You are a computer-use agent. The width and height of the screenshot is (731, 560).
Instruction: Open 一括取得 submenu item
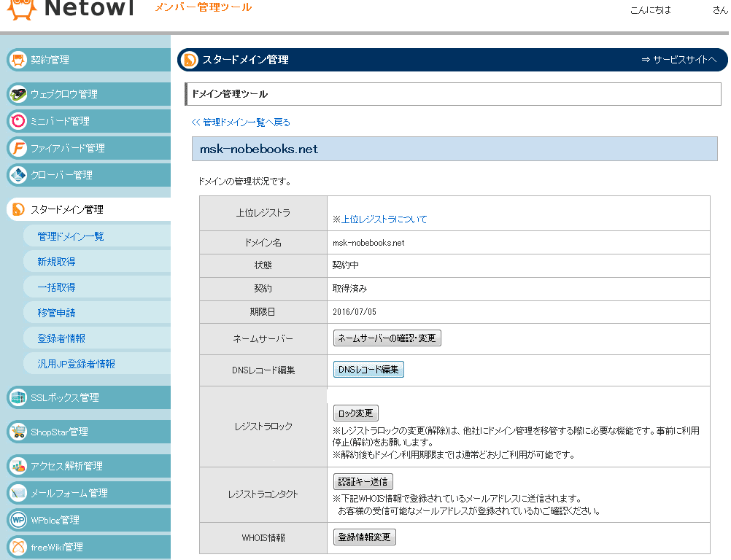click(x=97, y=287)
